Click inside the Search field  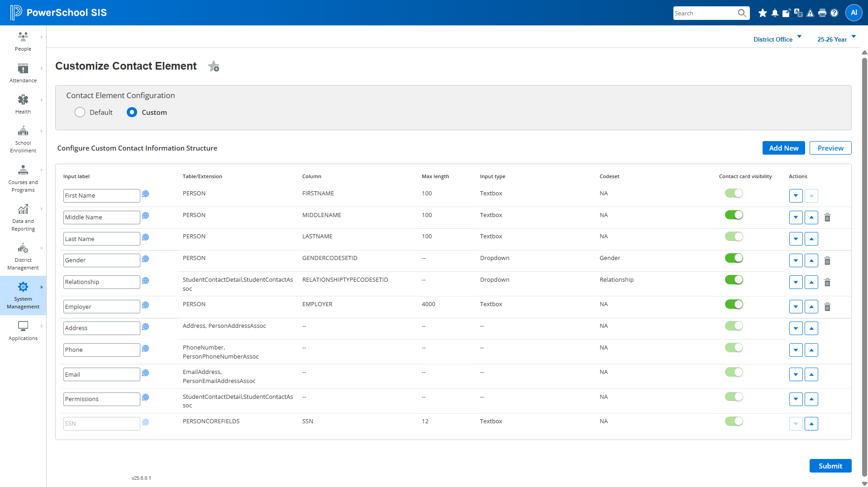tap(706, 13)
